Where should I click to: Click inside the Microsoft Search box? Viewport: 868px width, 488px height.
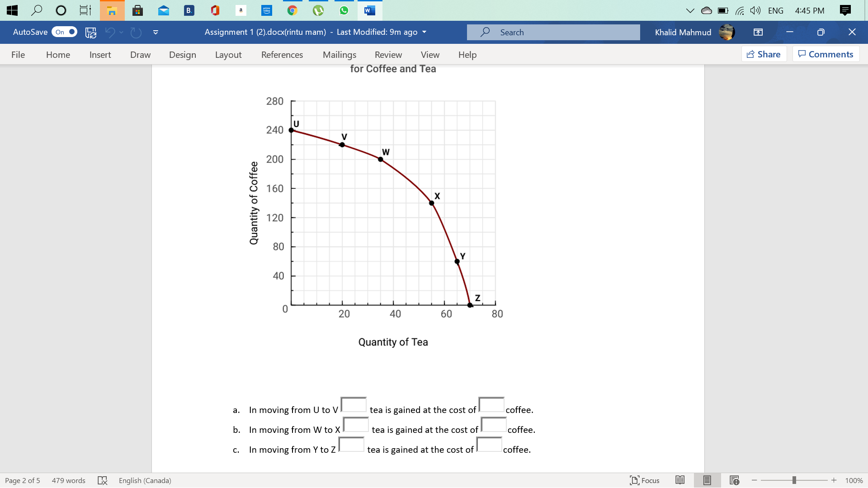pos(553,32)
